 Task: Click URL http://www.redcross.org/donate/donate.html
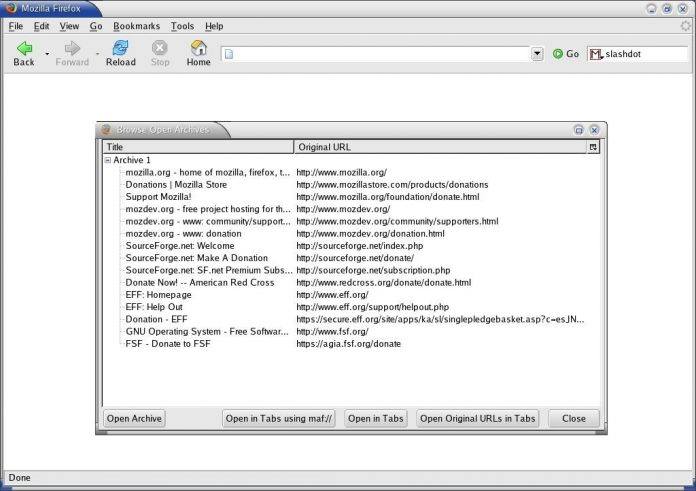[384, 282]
